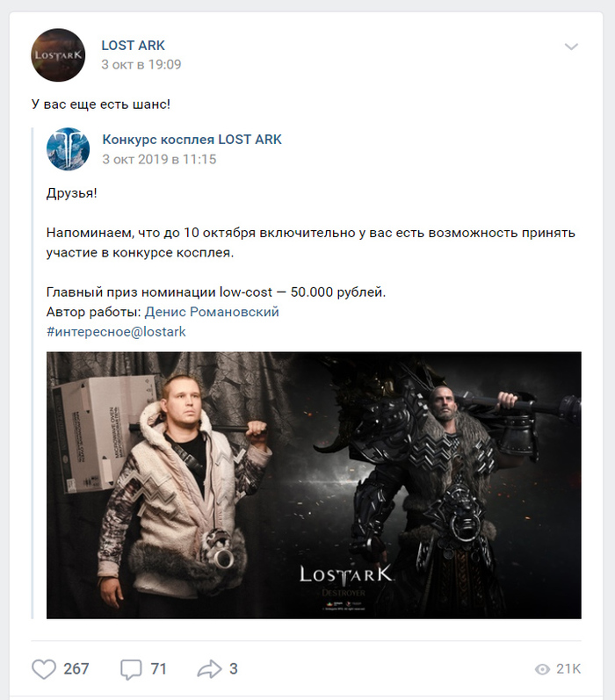Click the 267 likes count
The height and width of the screenshot is (700, 615).
click(x=76, y=668)
